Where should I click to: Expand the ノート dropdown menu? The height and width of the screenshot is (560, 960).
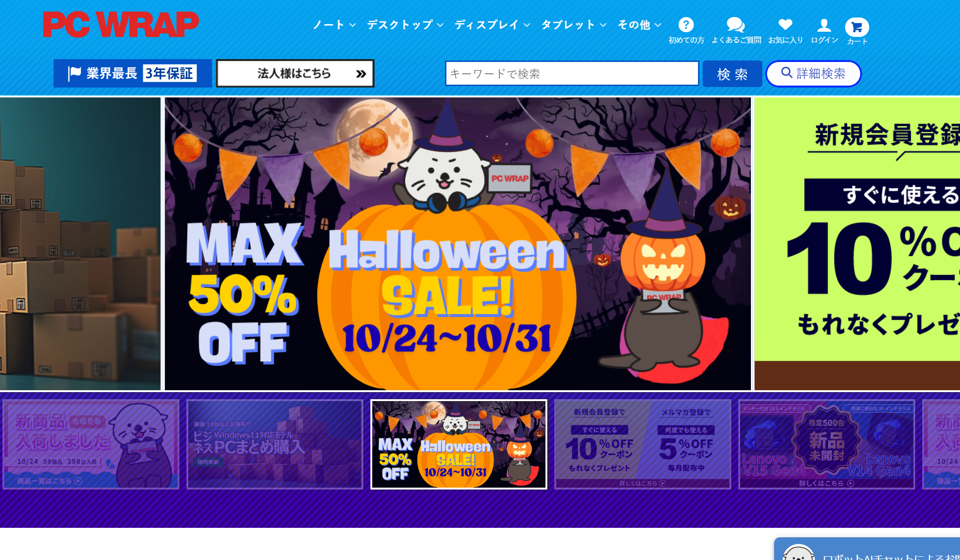tap(334, 25)
